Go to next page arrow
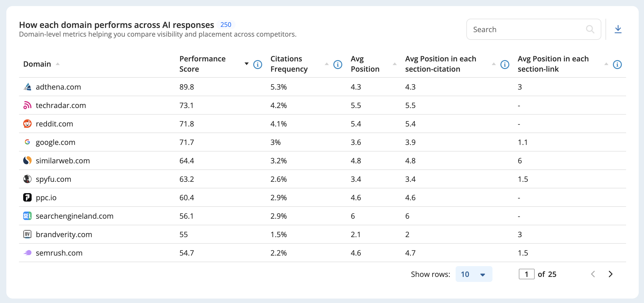The height and width of the screenshot is (303, 644). [x=611, y=274]
